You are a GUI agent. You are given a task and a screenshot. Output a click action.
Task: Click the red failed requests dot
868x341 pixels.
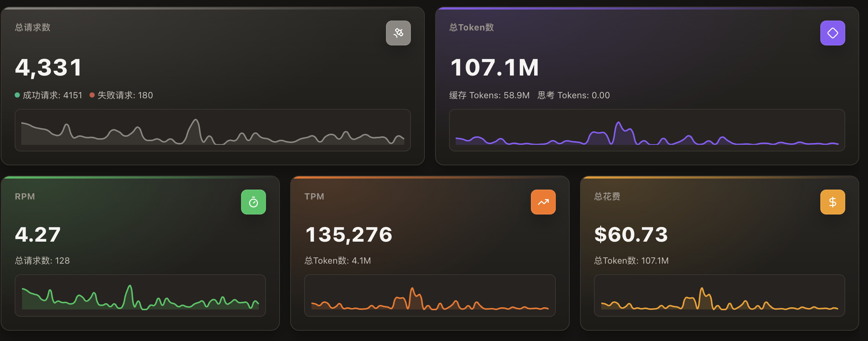(x=92, y=95)
